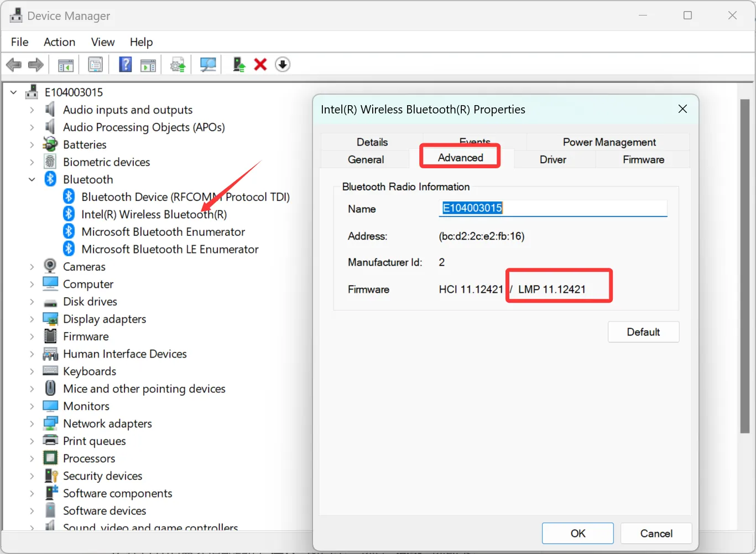Expand the Monitors chevron

pos(32,406)
